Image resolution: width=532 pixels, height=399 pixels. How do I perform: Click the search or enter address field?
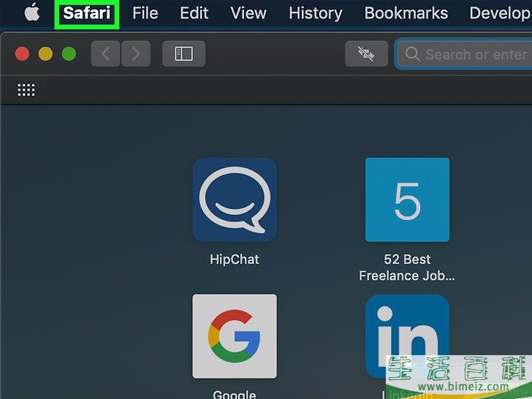(463, 54)
